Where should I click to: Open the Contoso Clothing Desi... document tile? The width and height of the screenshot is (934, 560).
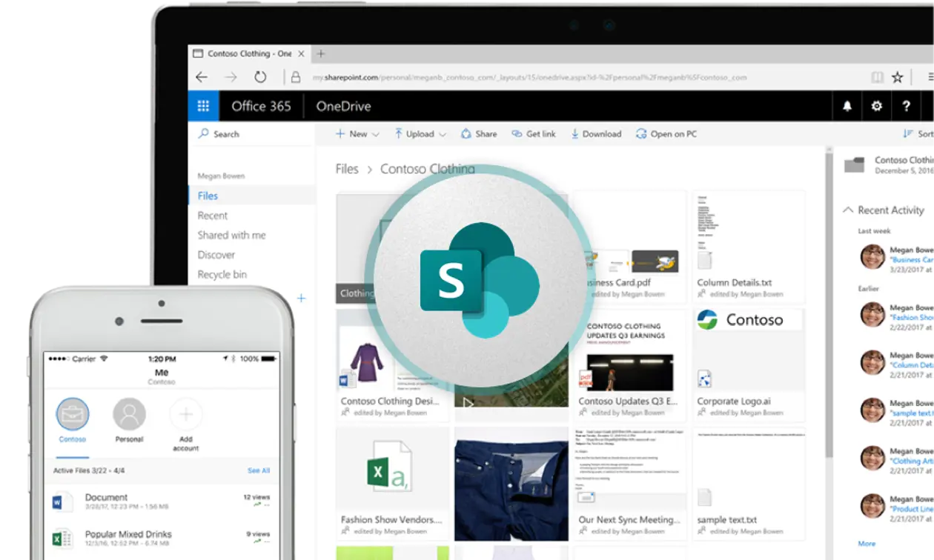coord(393,365)
